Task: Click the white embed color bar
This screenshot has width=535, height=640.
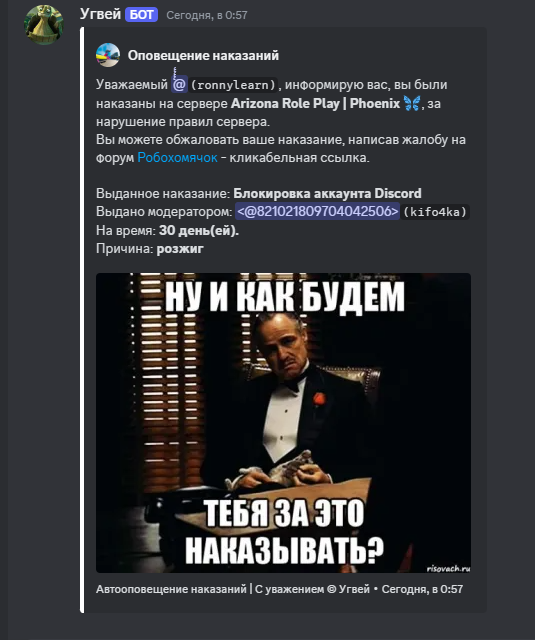Action: (82, 320)
